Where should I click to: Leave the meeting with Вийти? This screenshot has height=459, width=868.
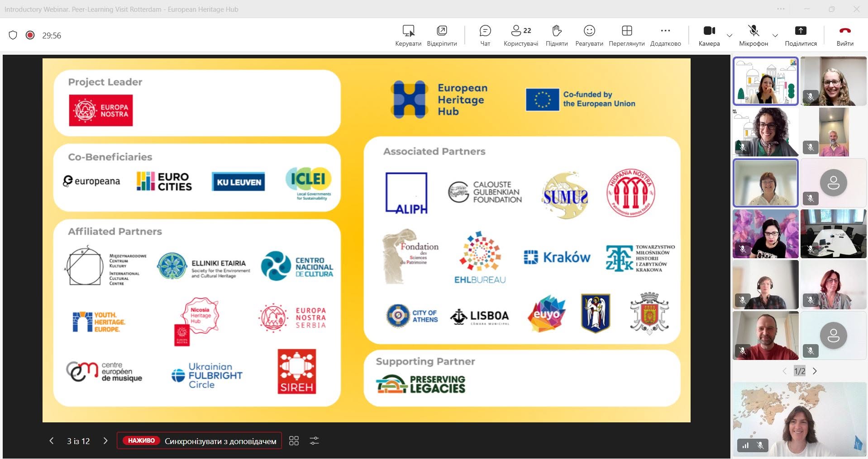point(845,36)
